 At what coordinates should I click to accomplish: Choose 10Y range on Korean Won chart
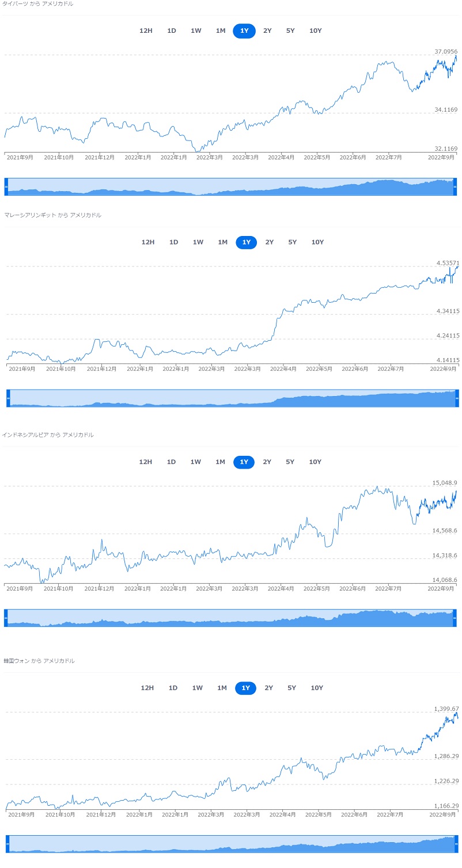[317, 688]
